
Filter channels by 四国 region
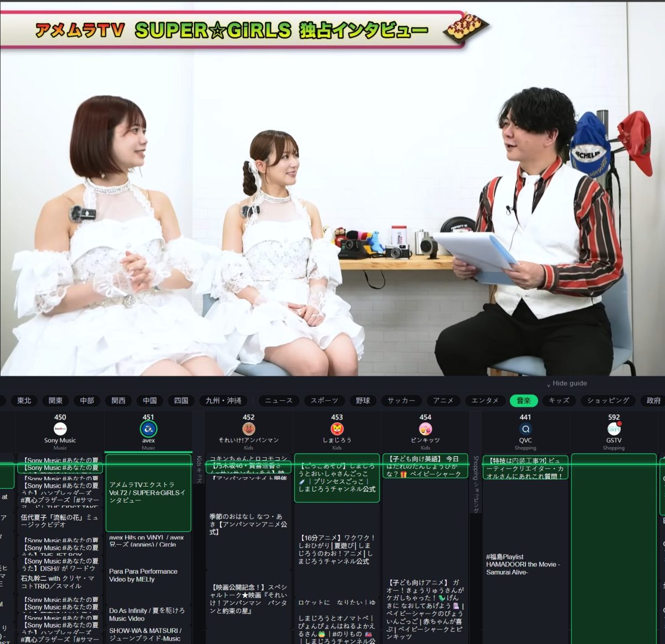[x=181, y=400]
